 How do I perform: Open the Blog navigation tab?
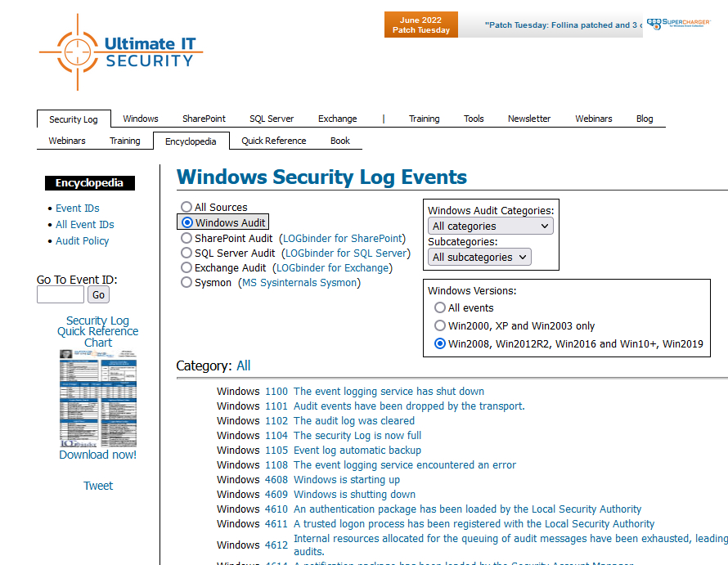[x=645, y=119]
